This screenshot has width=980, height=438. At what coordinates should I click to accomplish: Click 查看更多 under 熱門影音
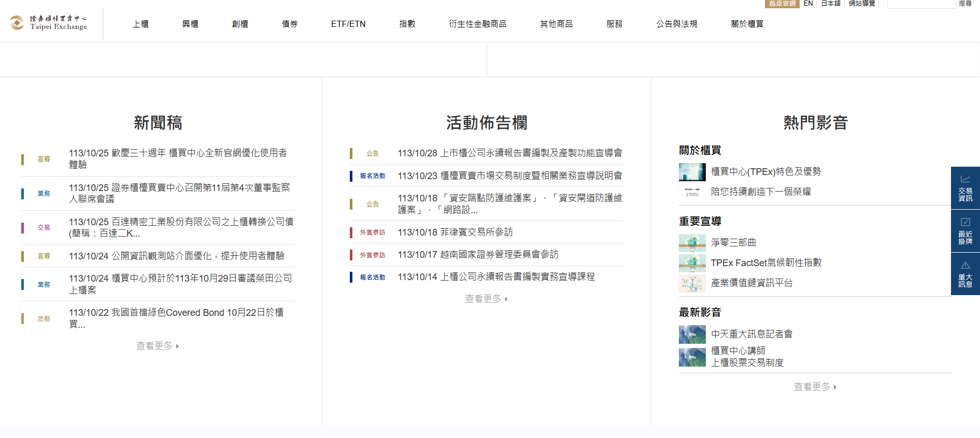pos(815,387)
